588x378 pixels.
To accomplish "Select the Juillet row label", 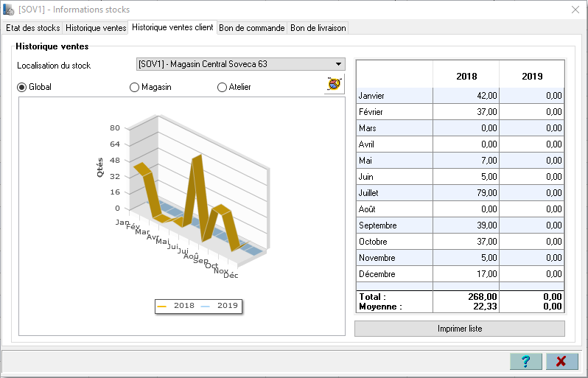I will coord(368,193).
